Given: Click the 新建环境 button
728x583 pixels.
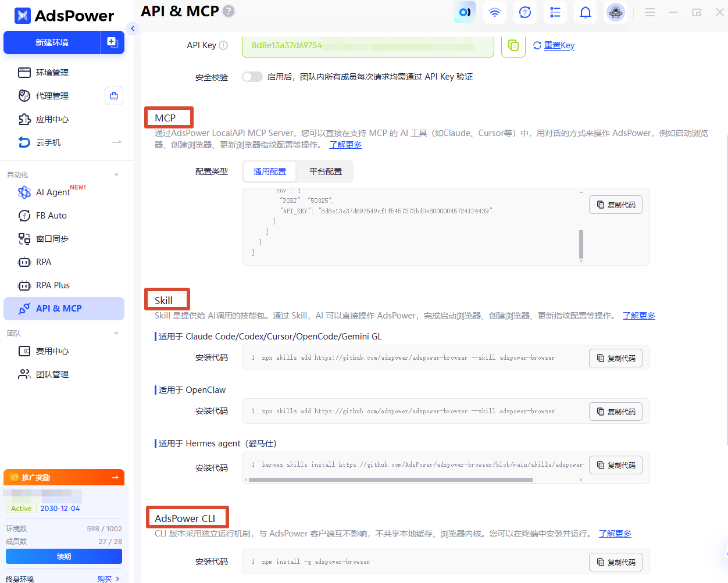Looking at the screenshot, I should click(52, 42).
